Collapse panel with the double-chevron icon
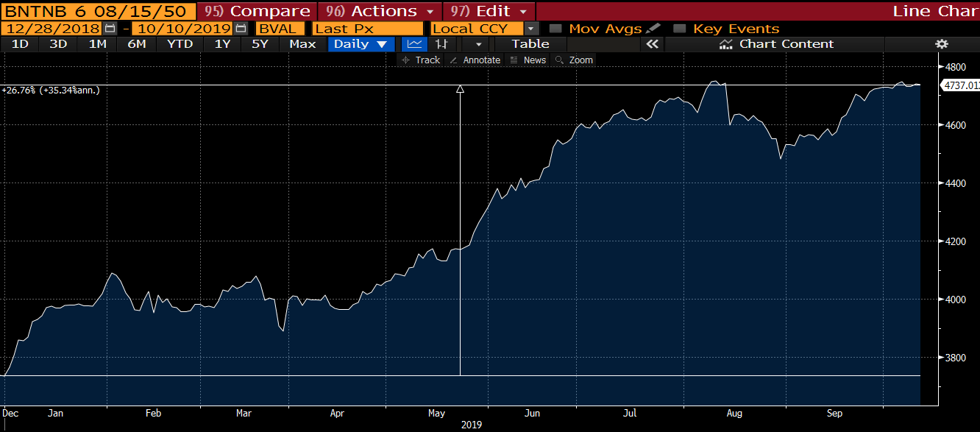 point(651,44)
